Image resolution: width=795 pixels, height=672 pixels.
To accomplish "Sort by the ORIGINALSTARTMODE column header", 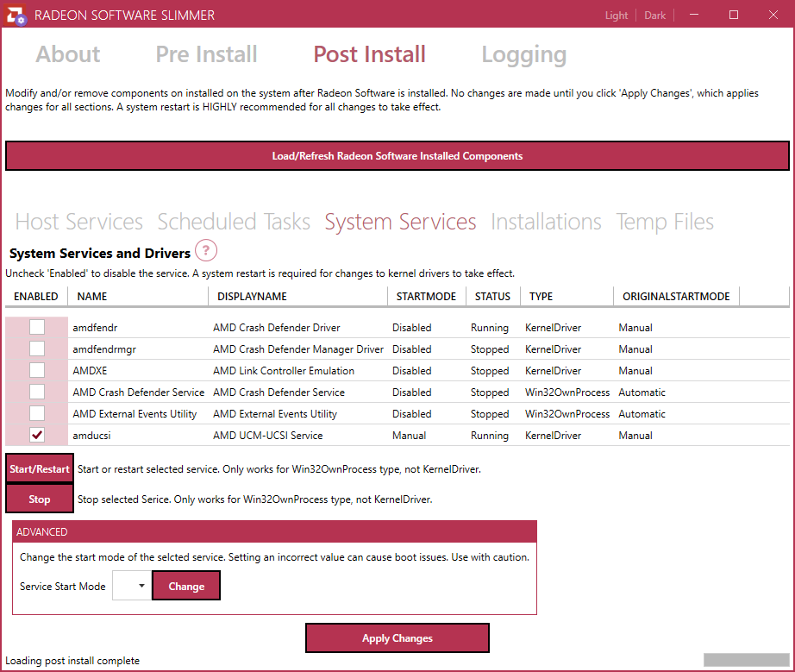I will (676, 296).
